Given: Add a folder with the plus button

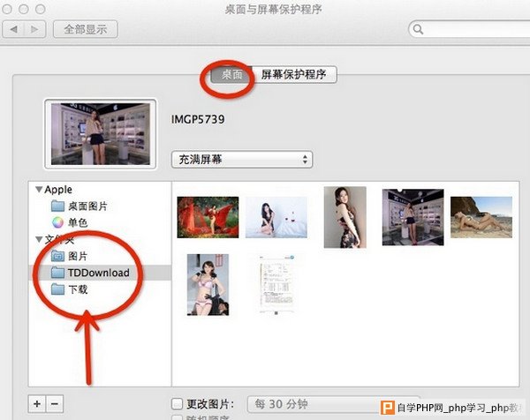Looking at the screenshot, I should [37, 404].
